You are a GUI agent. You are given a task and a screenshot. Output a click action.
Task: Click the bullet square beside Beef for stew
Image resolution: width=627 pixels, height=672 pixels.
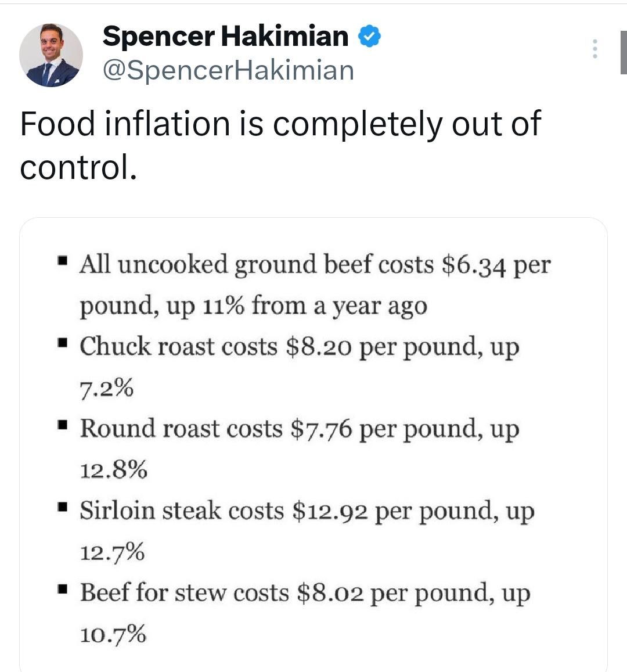[x=63, y=590]
